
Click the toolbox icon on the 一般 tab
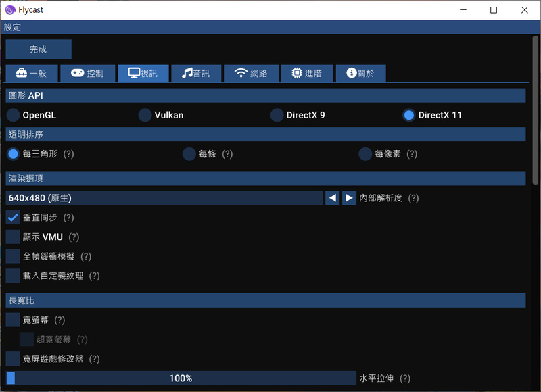coord(22,73)
